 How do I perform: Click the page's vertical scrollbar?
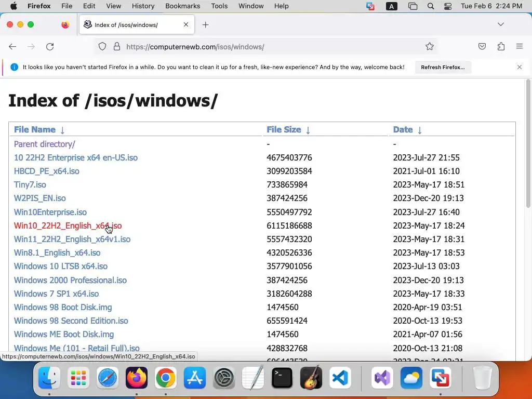click(x=528, y=143)
